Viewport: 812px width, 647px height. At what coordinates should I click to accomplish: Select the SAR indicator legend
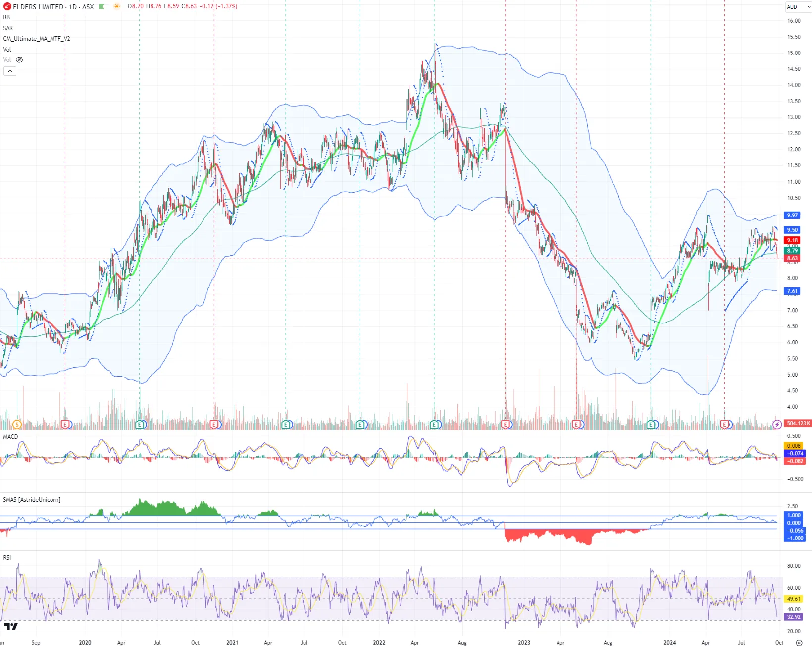[x=8, y=28]
